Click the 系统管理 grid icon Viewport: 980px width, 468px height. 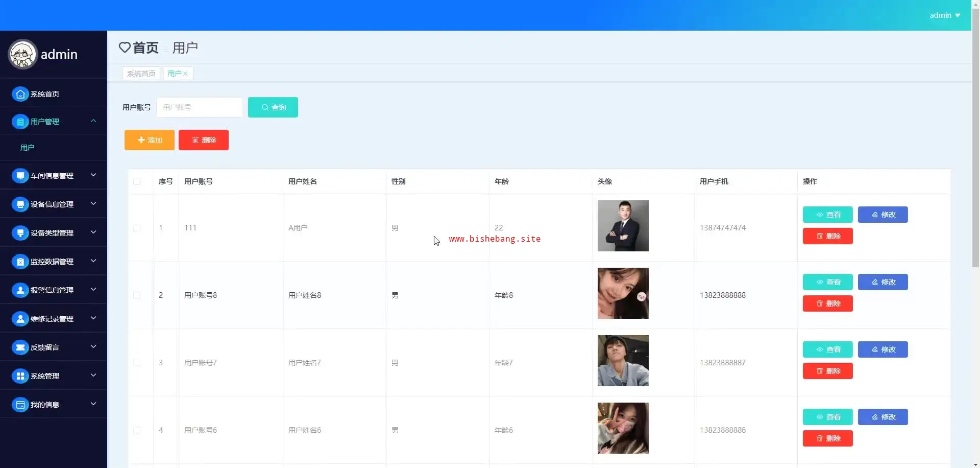20,376
